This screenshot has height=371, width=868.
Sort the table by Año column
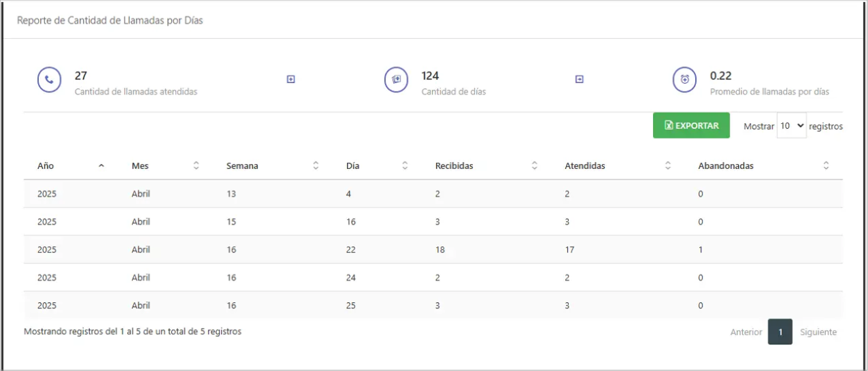click(x=101, y=166)
